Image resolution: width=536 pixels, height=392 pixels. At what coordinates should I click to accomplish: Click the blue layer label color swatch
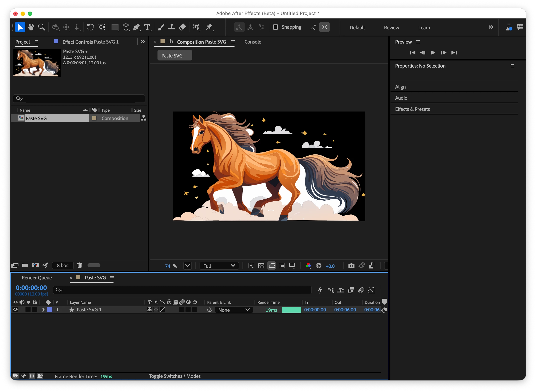coord(50,310)
